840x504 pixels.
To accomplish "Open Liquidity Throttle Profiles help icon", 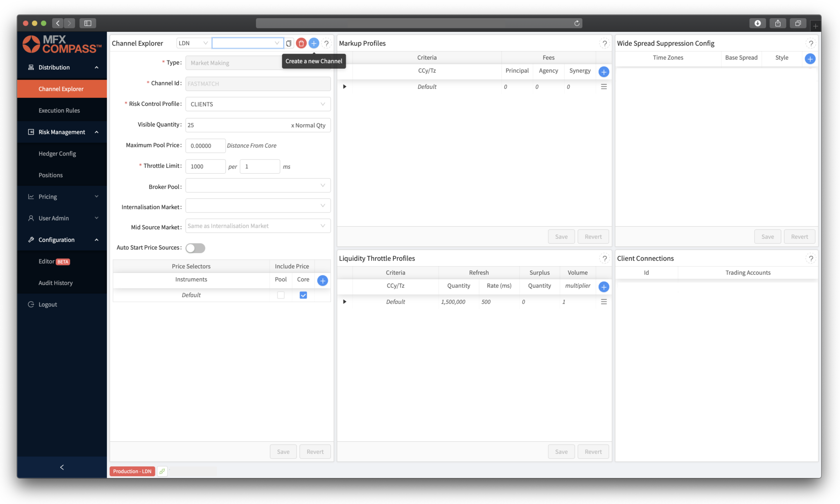I will pyautogui.click(x=604, y=258).
